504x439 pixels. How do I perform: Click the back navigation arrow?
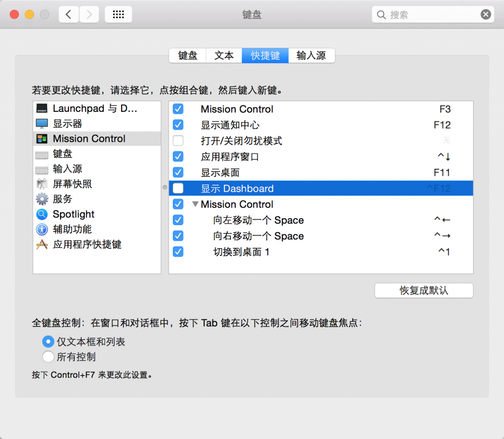pyautogui.click(x=68, y=14)
